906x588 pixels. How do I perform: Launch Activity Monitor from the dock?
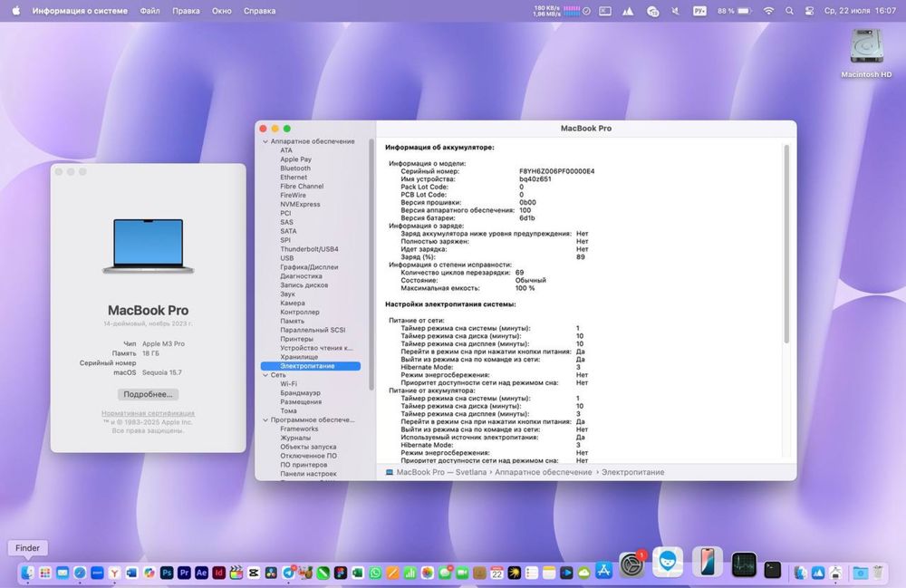744,564
